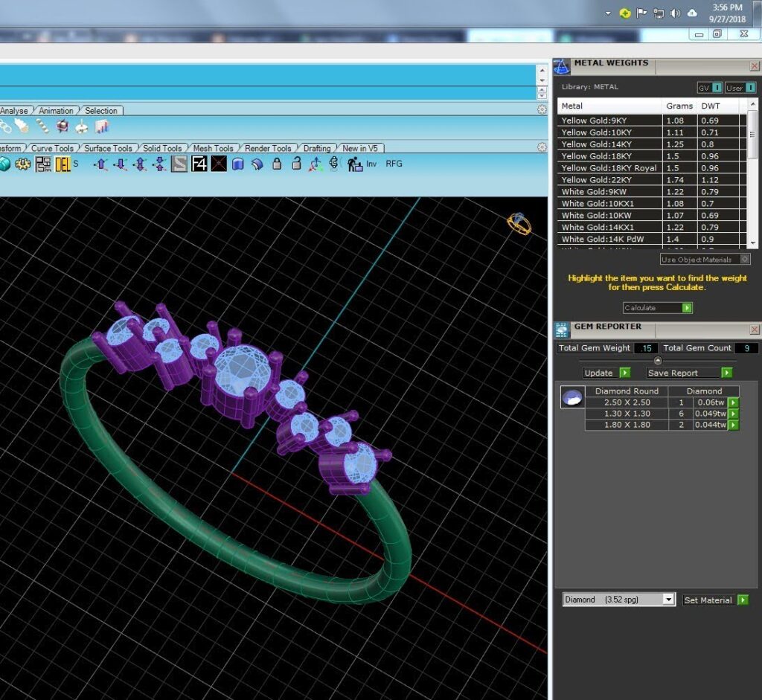Screen dimensions: 762x700
Task: Click metal list scrollbar up arrow
Action: pyautogui.click(x=753, y=103)
